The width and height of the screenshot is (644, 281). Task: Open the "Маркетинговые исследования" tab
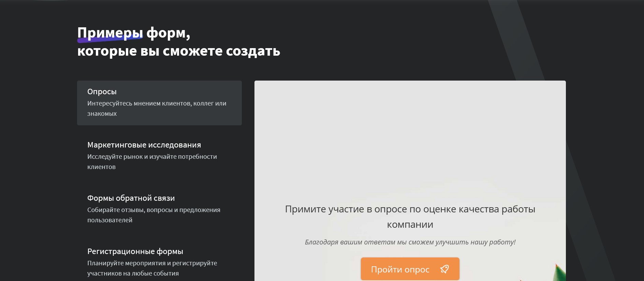click(144, 145)
